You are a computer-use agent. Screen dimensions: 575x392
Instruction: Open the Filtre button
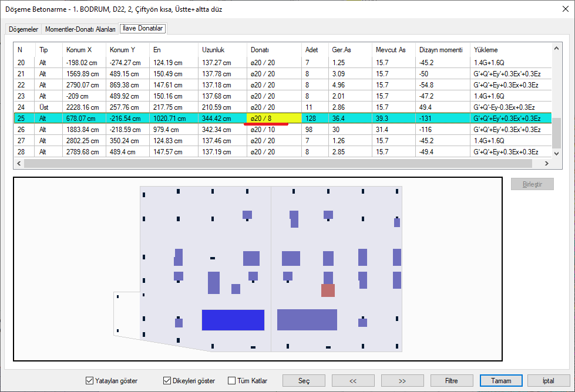452,381
